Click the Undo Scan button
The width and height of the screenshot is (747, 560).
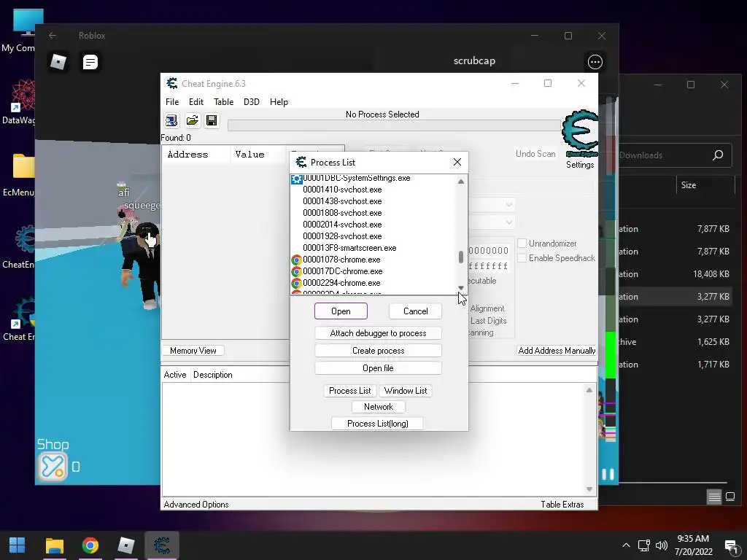click(x=535, y=154)
